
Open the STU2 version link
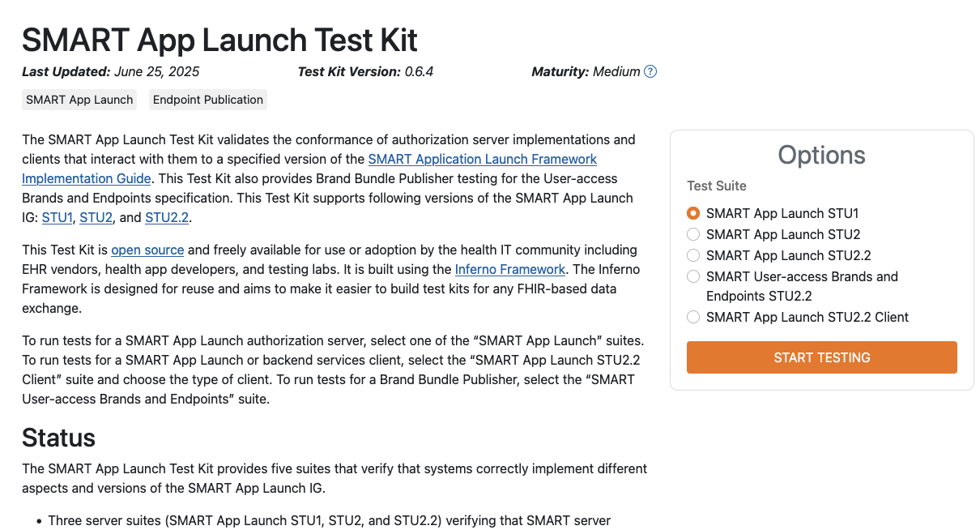click(x=96, y=217)
